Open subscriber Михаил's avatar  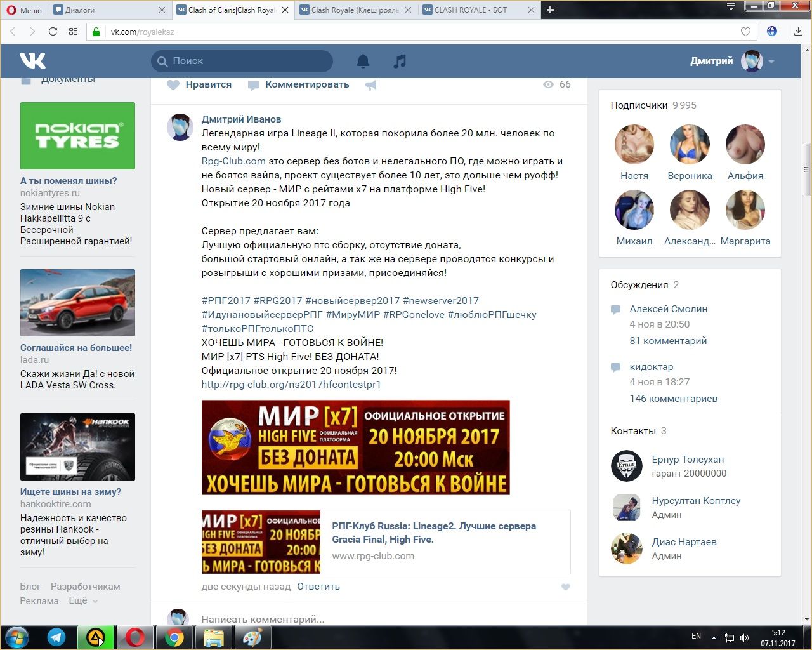click(634, 209)
